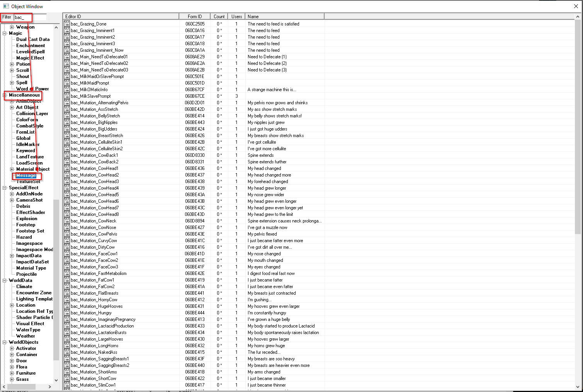Image resolution: width=583 pixels, height=392 pixels.
Task: Collapse the Magic category
Action: [5, 33]
